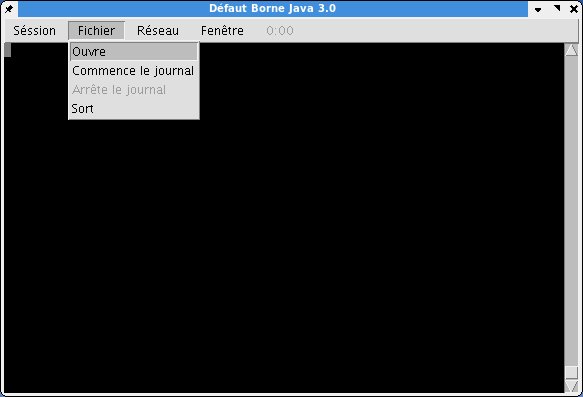Click the Défaut Borne Java title bar
Image resolution: width=583 pixels, height=397 pixels.
tap(273, 9)
